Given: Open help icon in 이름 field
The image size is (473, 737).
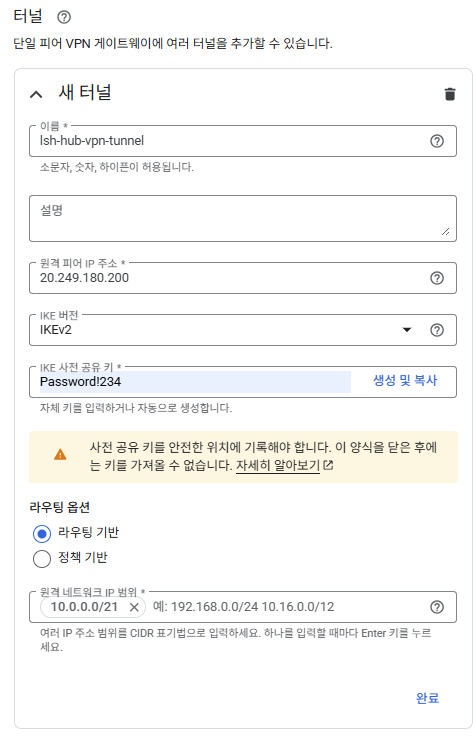Looking at the screenshot, I should click(437, 141).
